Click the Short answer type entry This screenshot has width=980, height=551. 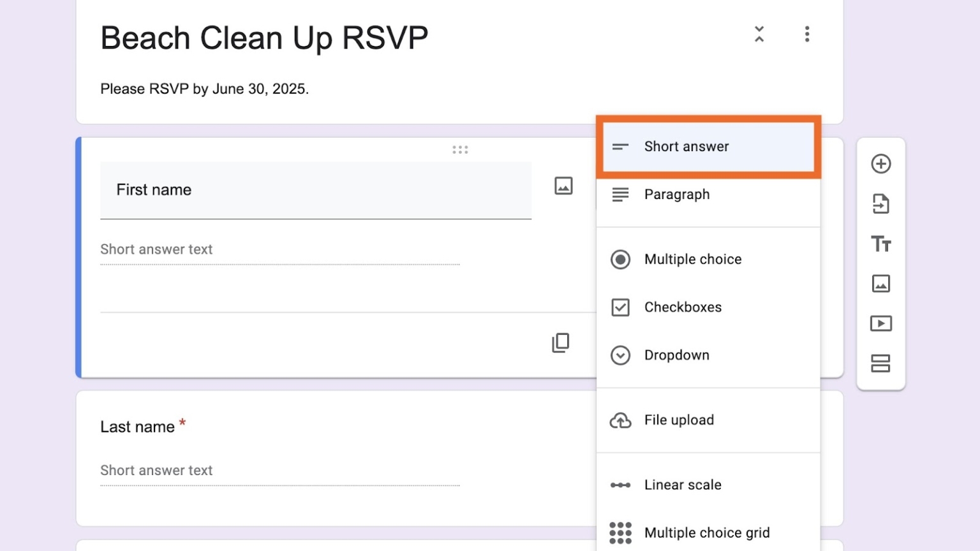point(687,147)
